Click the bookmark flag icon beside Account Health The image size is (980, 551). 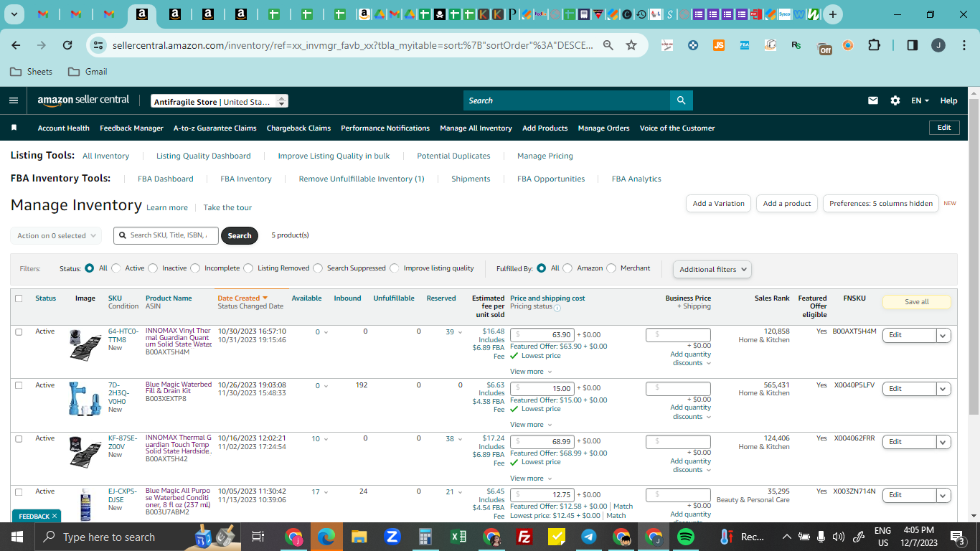[14, 128]
